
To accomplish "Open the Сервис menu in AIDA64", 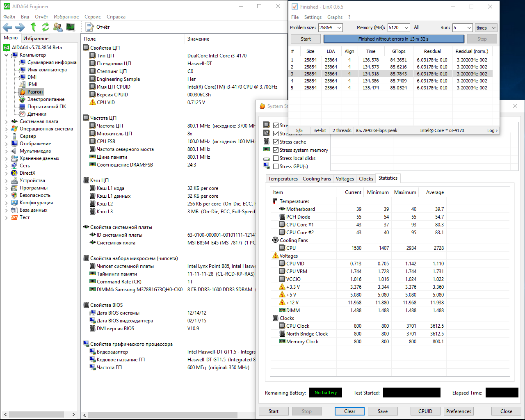I will 93,17.
